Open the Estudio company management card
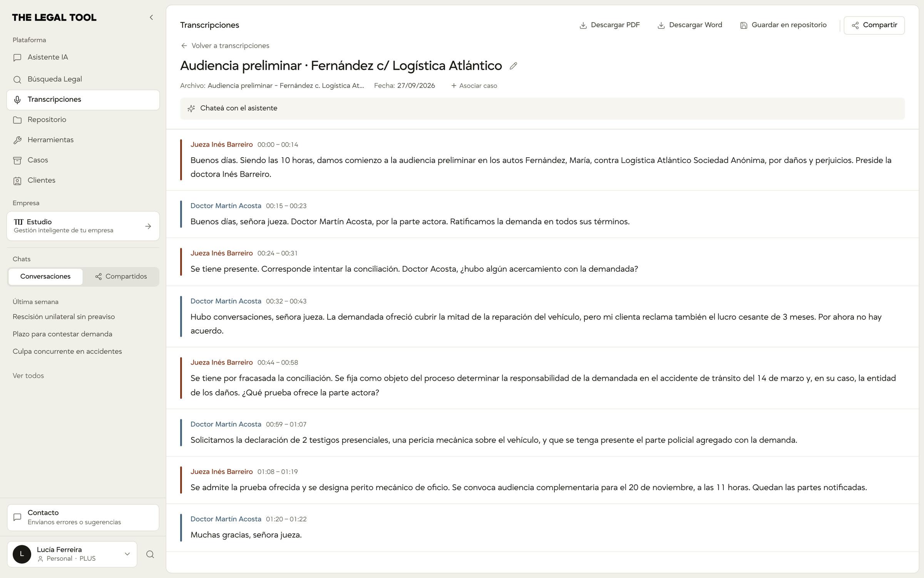 83,226
